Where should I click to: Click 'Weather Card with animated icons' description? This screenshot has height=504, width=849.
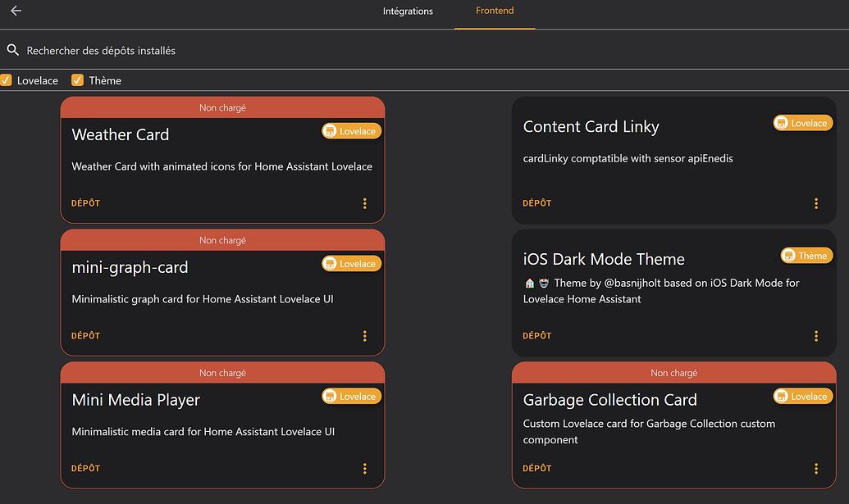(222, 166)
